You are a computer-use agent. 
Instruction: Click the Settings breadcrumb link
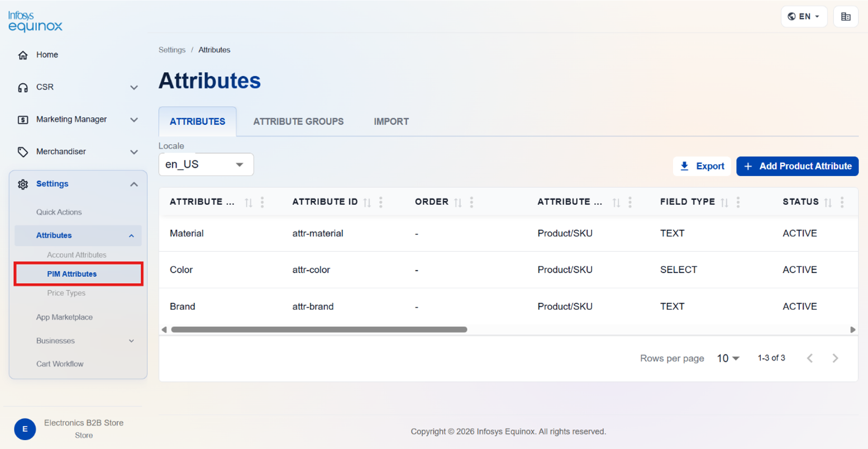pos(172,50)
